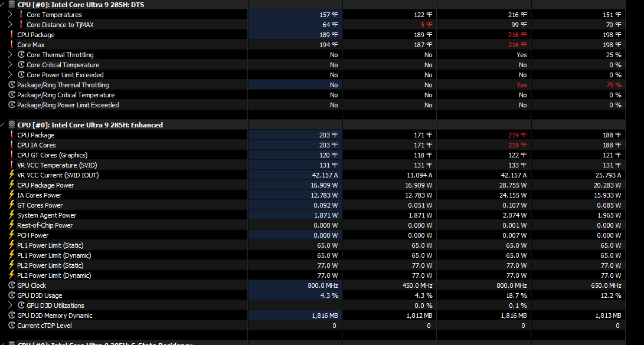Click the thermometer icon beside VR VCC Temperature
Viewport: 644px width, 345px height.
[12, 165]
